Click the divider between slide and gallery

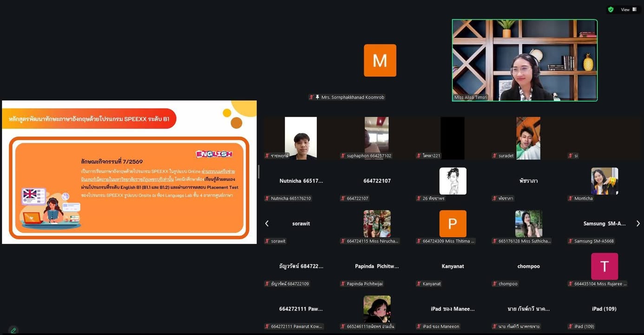(259, 172)
